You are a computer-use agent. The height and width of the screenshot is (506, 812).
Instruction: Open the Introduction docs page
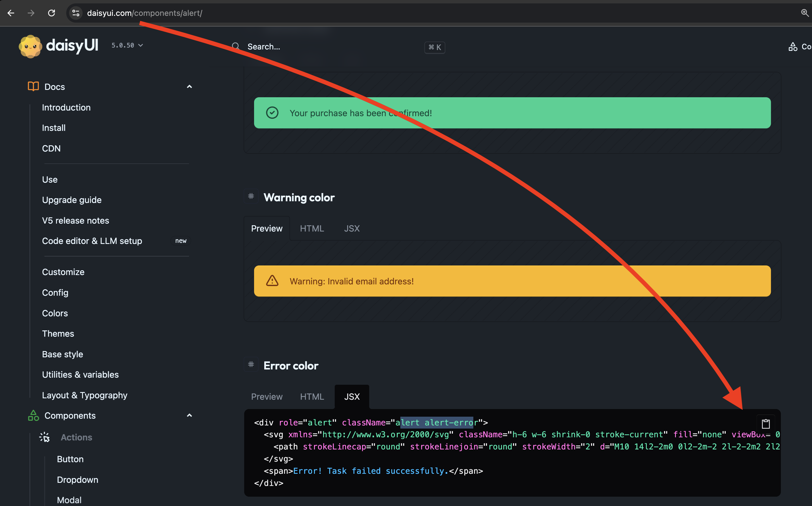point(66,107)
